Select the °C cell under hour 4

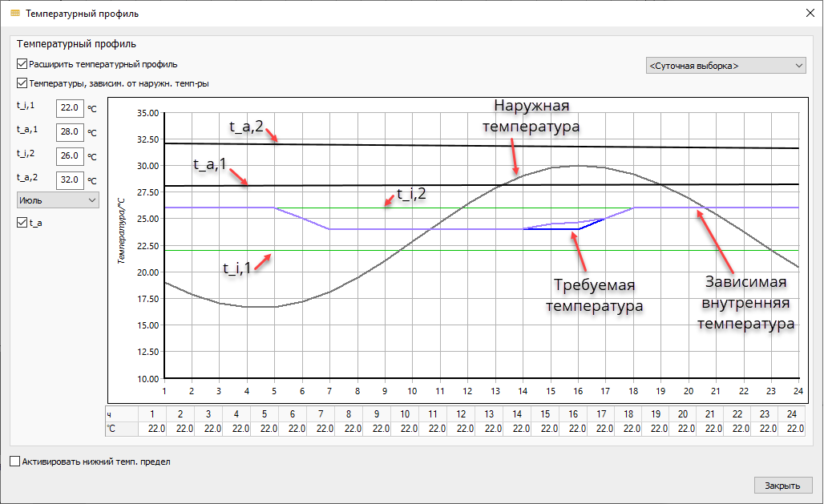click(236, 429)
